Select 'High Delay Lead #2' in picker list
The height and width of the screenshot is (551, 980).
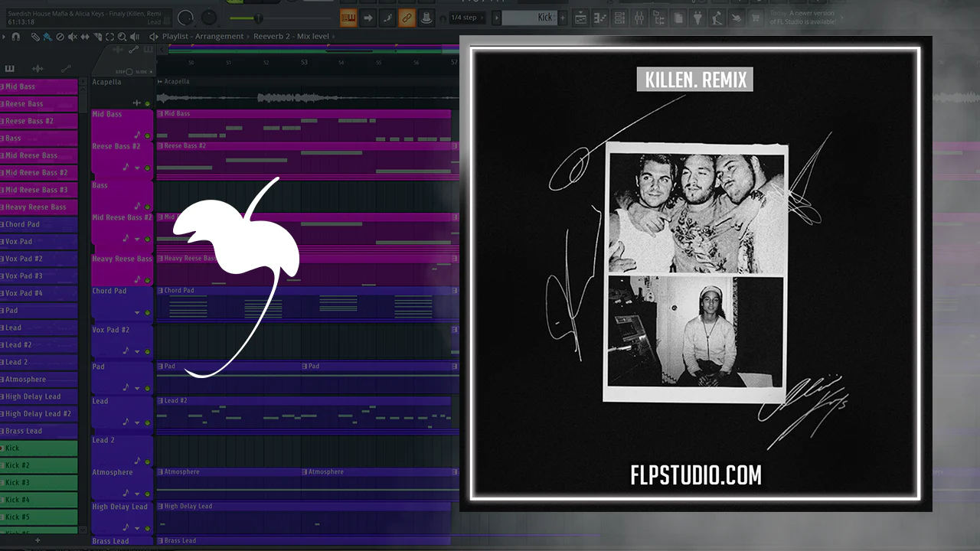(39, 413)
